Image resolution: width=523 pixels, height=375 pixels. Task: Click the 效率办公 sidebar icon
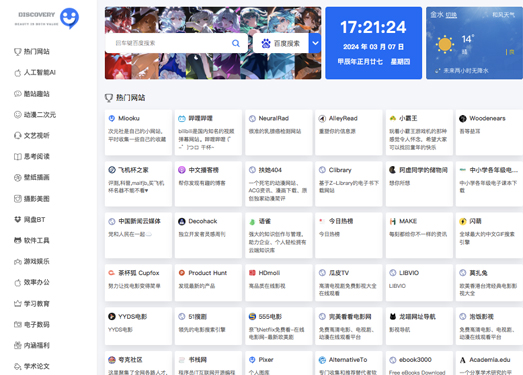(18, 283)
